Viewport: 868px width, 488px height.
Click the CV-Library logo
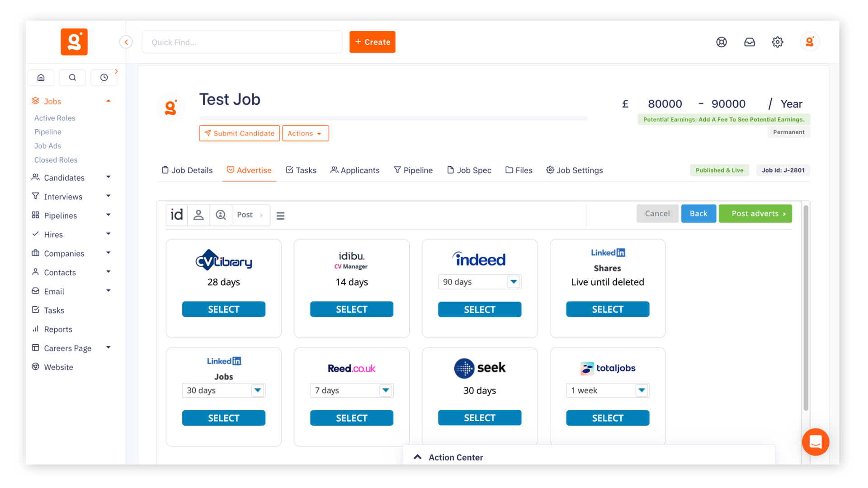click(x=224, y=260)
